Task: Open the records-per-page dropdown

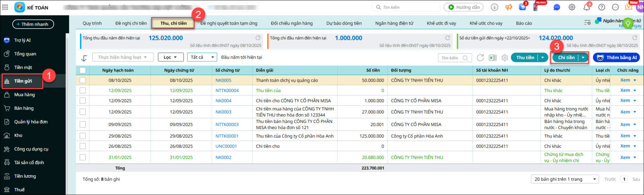Action: [565, 179]
